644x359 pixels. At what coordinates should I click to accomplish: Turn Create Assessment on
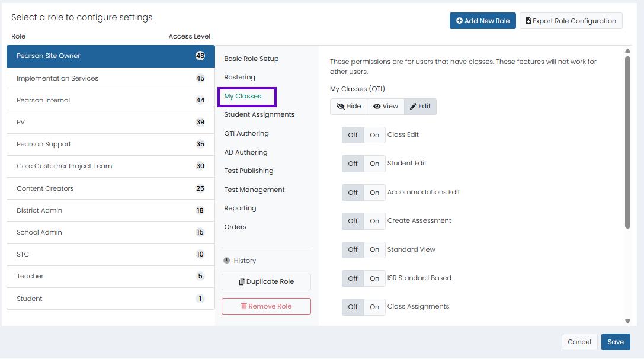[374, 221]
